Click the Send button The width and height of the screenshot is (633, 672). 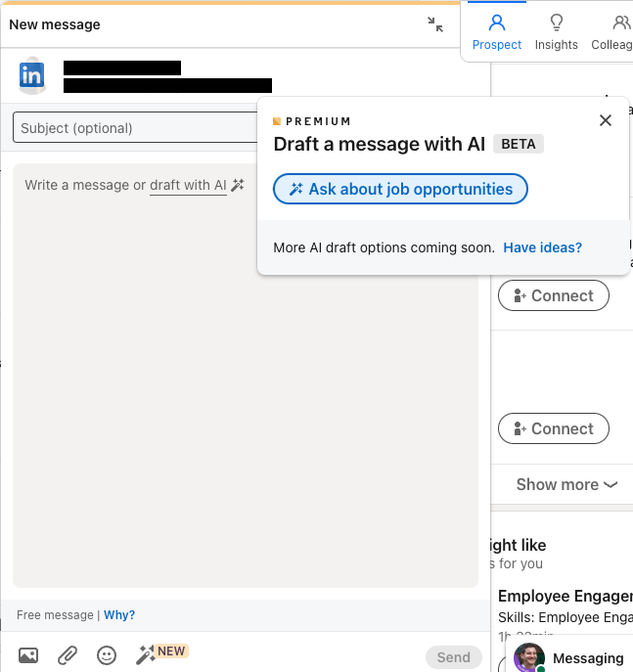point(453,657)
